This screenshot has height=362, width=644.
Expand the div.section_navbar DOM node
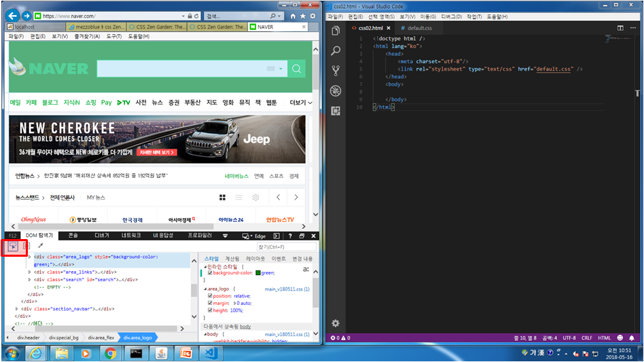pos(17,308)
